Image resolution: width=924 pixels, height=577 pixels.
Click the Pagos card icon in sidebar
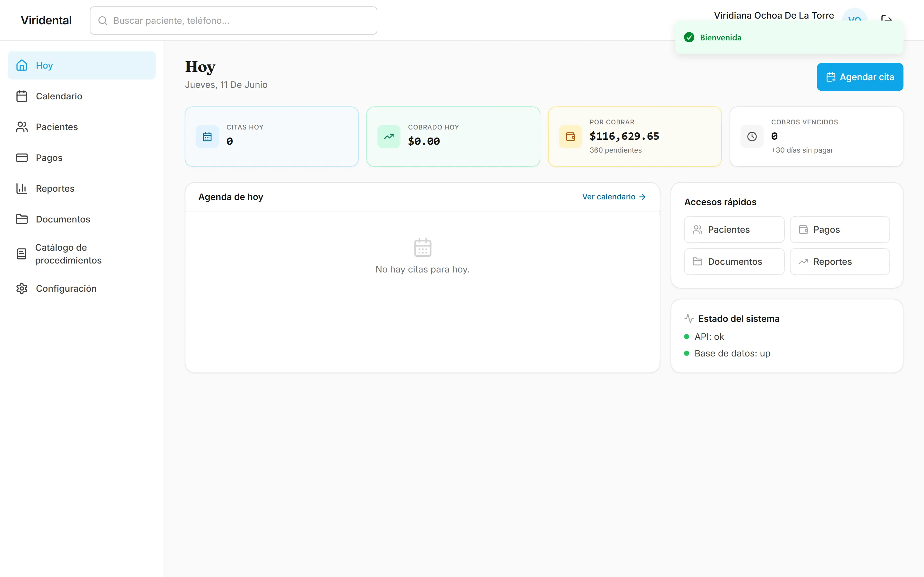click(22, 158)
